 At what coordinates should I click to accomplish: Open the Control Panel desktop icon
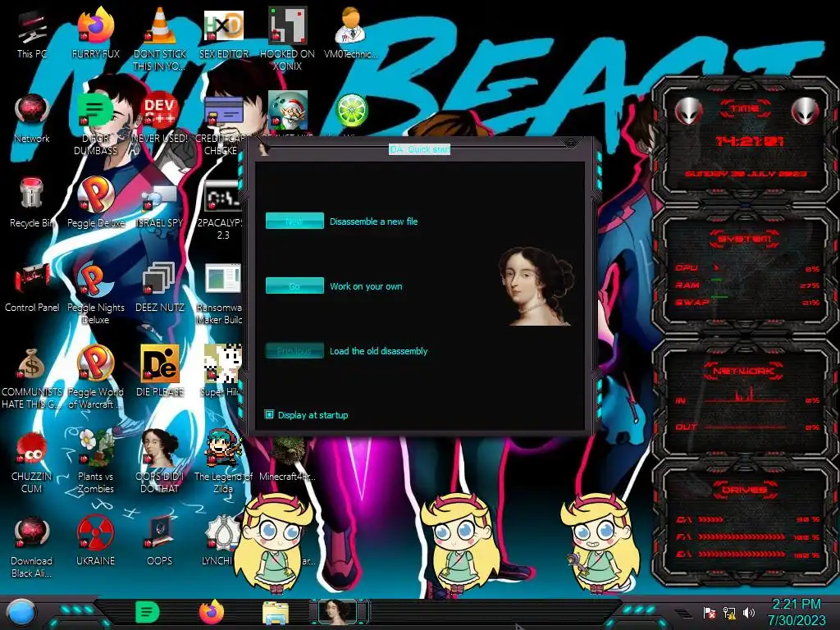tap(32, 287)
